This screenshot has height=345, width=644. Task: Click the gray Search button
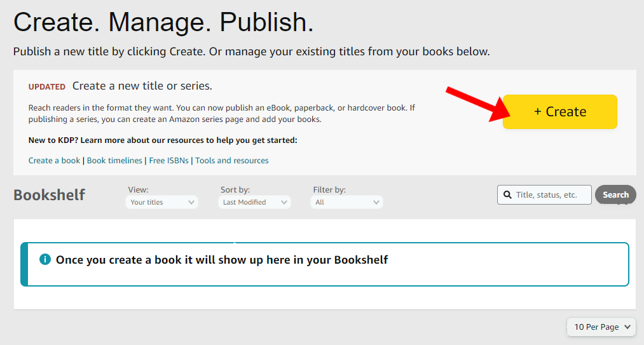pyautogui.click(x=615, y=194)
